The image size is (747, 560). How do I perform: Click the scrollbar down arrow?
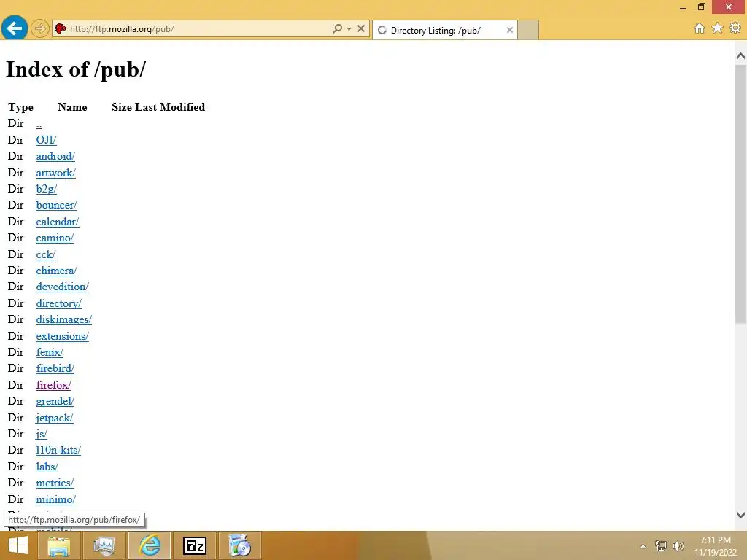pos(740,515)
